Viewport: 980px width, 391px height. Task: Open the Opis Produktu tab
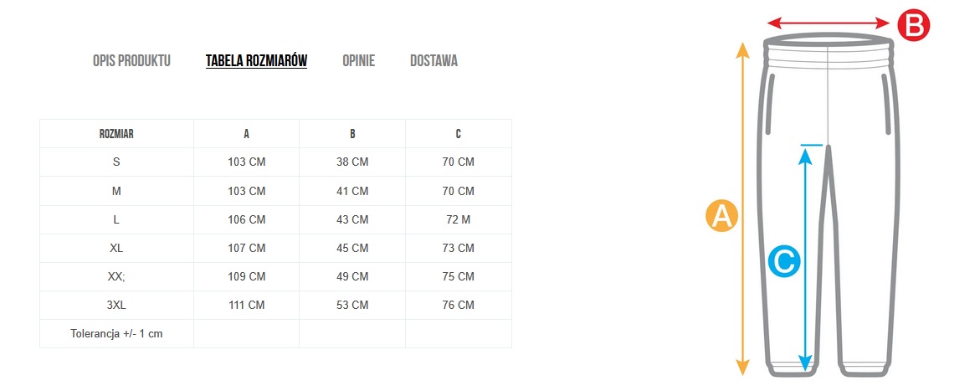point(131,60)
